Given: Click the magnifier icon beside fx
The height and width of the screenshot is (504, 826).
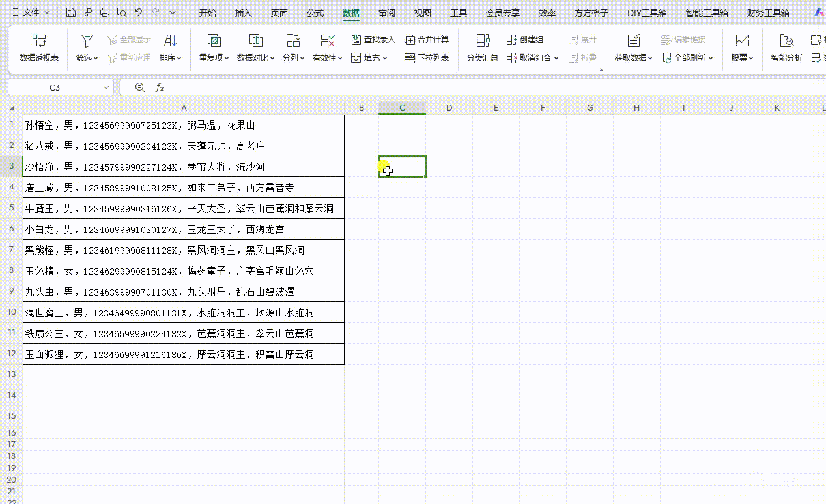Looking at the screenshot, I should pyautogui.click(x=139, y=87).
